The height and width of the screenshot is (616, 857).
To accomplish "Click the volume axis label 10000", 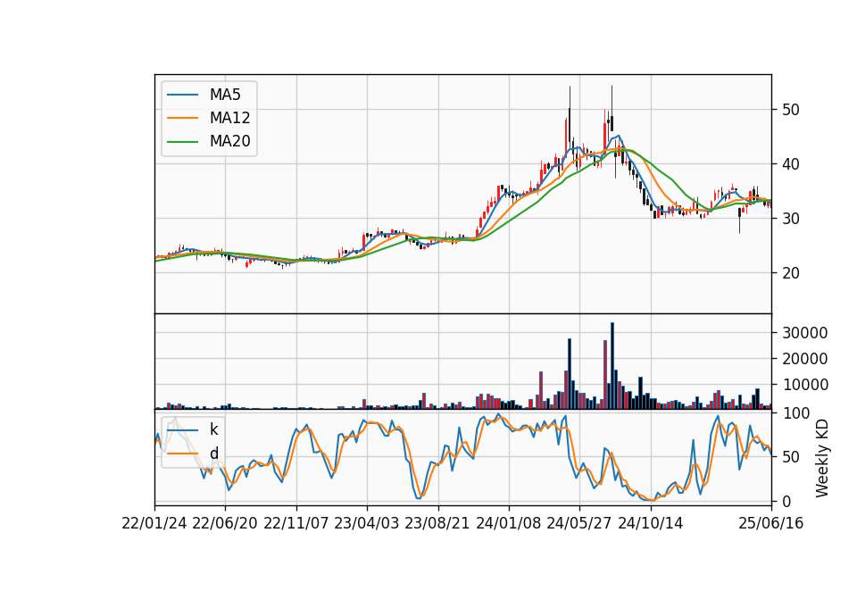I will tap(804, 386).
